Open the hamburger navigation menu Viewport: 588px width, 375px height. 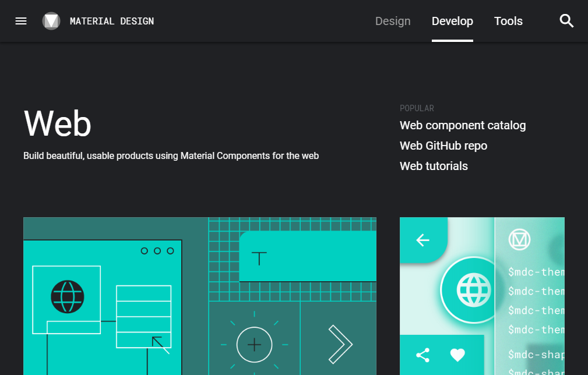pyautogui.click(x=21, y=21)
